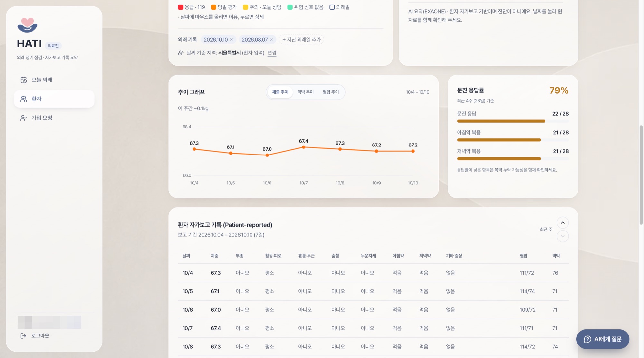Click the orange 당일 평가 legend swatch
Viewport: 644px width, 358px height.
point(213,7)
